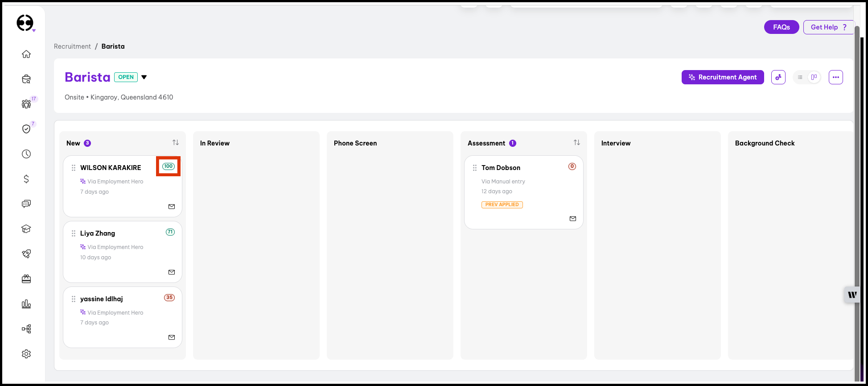Viewport: 868px width, 386px height.
Task: Click the recruitment briefcase sidebar icon
Action: (x=26, y=79)
